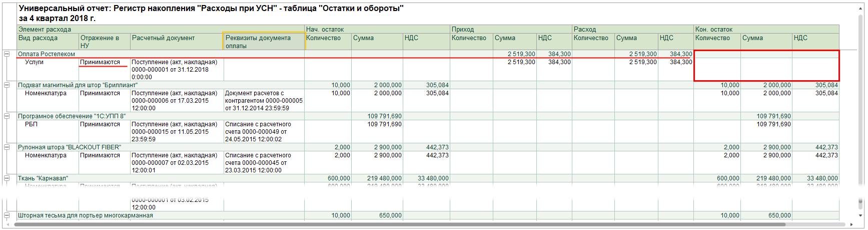Image resolution: width=868 pixels, height=230 pixels.
Task: Click the Расчетный документ column header
Action: 177,42
